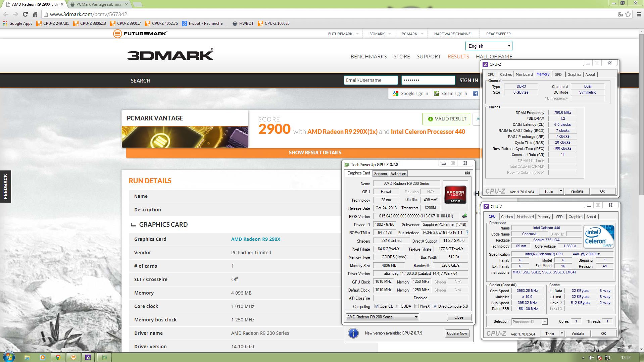This screenshot has width=644, height=362.
Task: Switch to Validation tab in GPU-Z
Action: pyautogui.click(x=398, y=173)
